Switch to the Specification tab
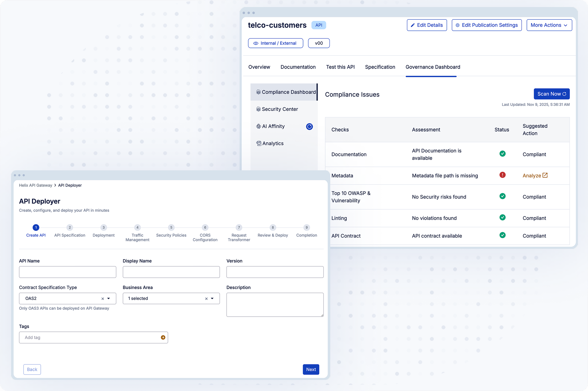Image resolution: width=588 pixels, height=391 pixels. (x=380, y=67)
